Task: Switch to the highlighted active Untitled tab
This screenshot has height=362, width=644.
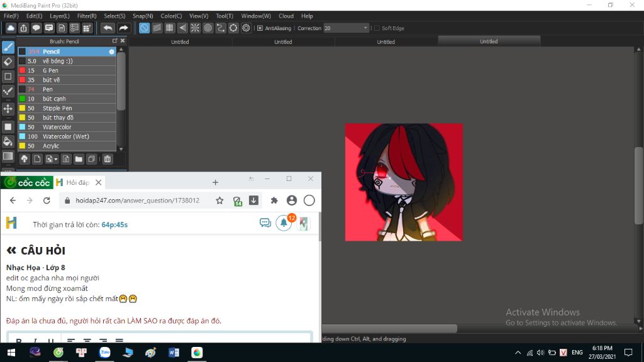Action: (x=489, y=41)
